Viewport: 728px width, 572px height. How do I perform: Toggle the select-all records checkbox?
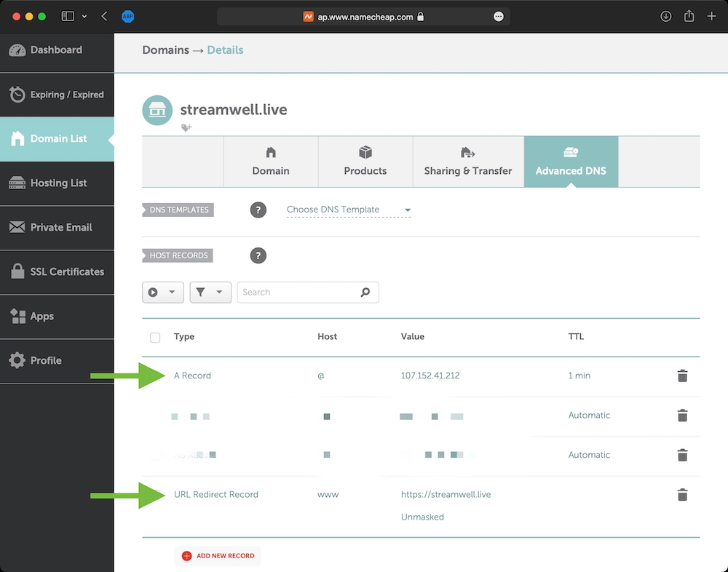(155, 338)
